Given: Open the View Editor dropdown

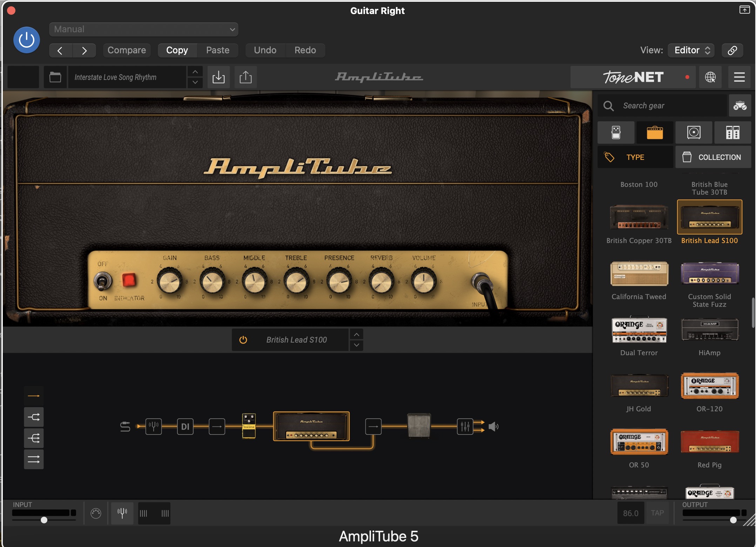Looking at the screenshot, I should tap(691, 50).
